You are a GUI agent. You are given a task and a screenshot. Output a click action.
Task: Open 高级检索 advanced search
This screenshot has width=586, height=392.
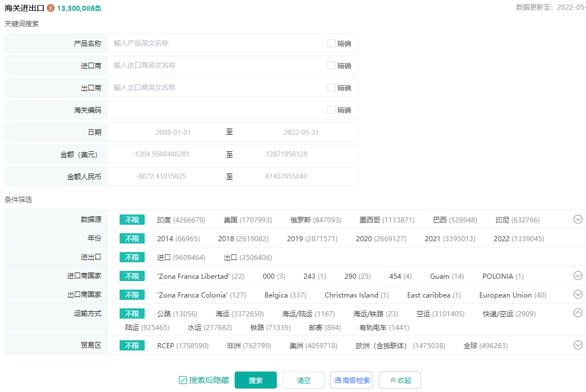coord(351,380)
